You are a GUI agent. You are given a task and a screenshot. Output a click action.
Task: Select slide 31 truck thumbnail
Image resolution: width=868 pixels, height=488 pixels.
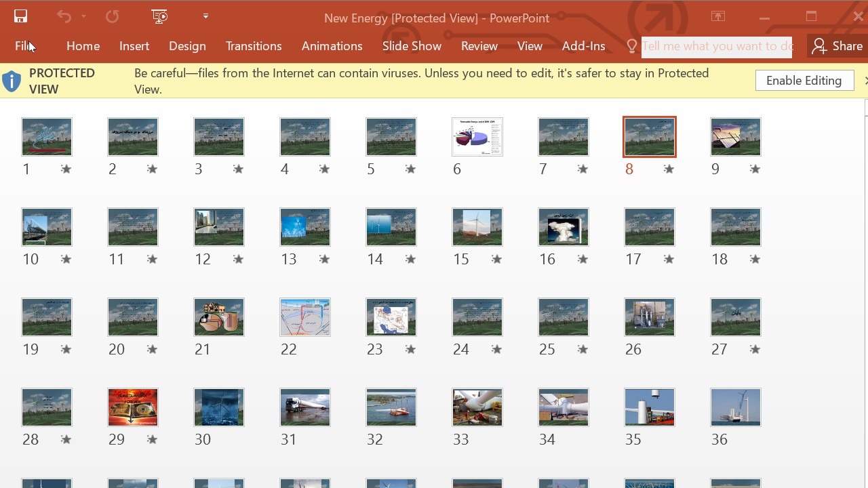click(x=305, y=407)
